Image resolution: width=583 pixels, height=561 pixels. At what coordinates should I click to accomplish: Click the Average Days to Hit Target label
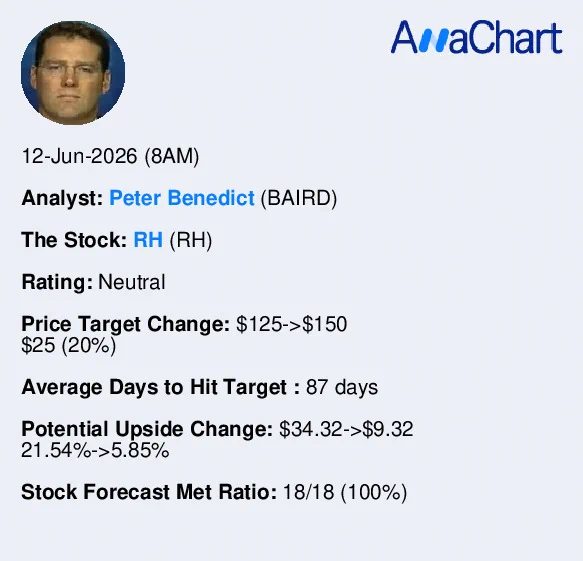(161, 387)
